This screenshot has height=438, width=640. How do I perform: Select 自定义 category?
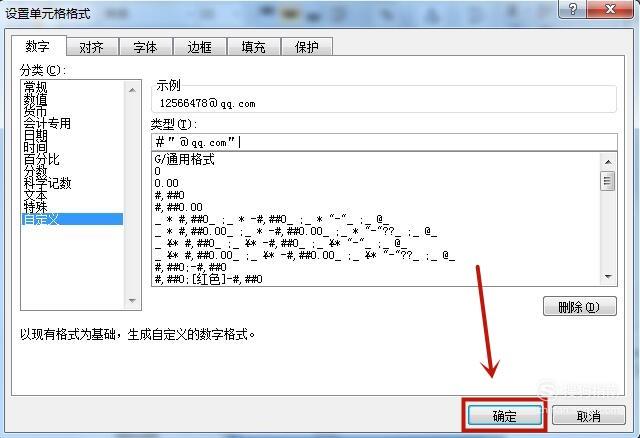[72, 219]
